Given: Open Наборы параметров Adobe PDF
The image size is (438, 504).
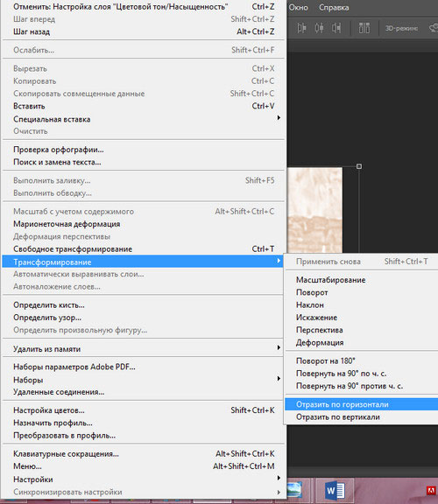Looking at the screenshot, I should [143, 367].
